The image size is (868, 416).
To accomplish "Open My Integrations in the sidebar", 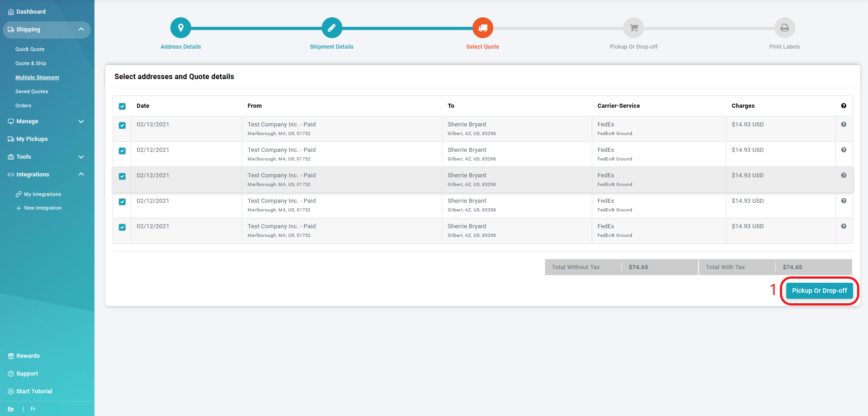I will [x=43, y=194].
